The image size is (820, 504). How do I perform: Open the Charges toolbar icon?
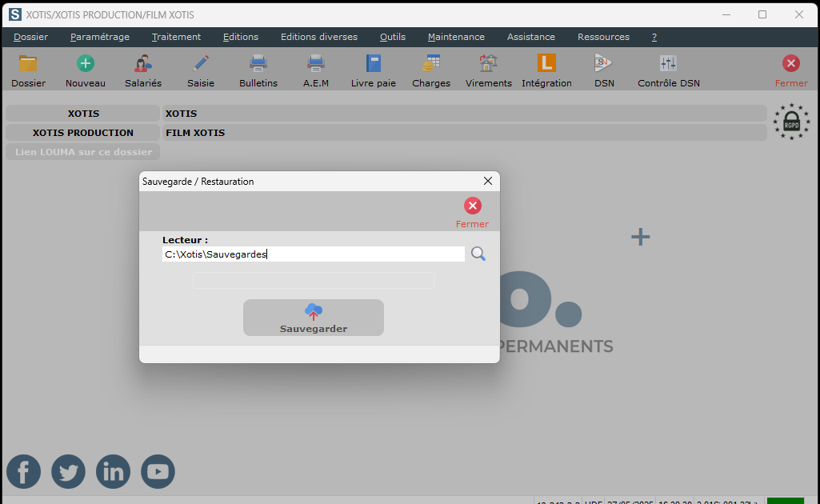431,64
